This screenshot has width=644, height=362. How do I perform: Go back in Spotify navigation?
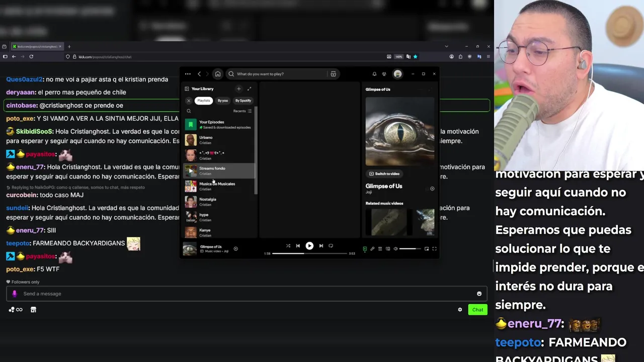point(199,74)
